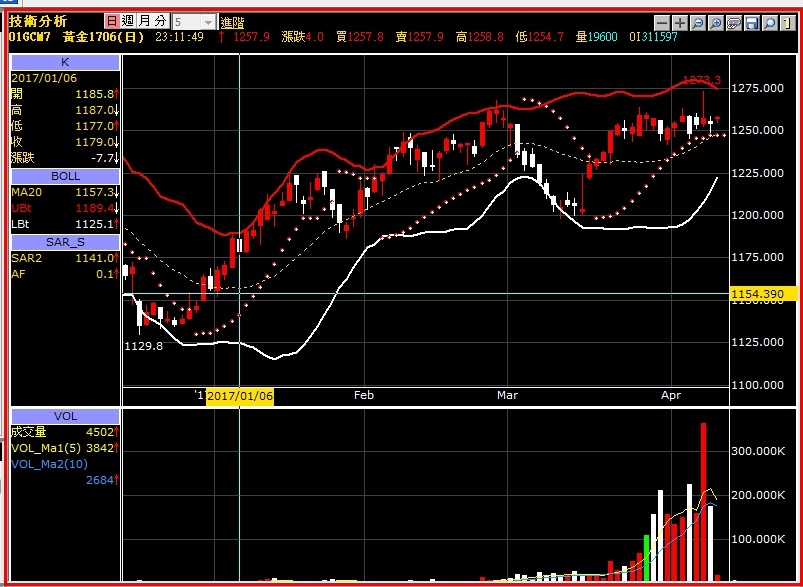The width and height of the screenshot is (803, 587).
Task: Switch to the 週 weekly period
Action: (128, 21)
